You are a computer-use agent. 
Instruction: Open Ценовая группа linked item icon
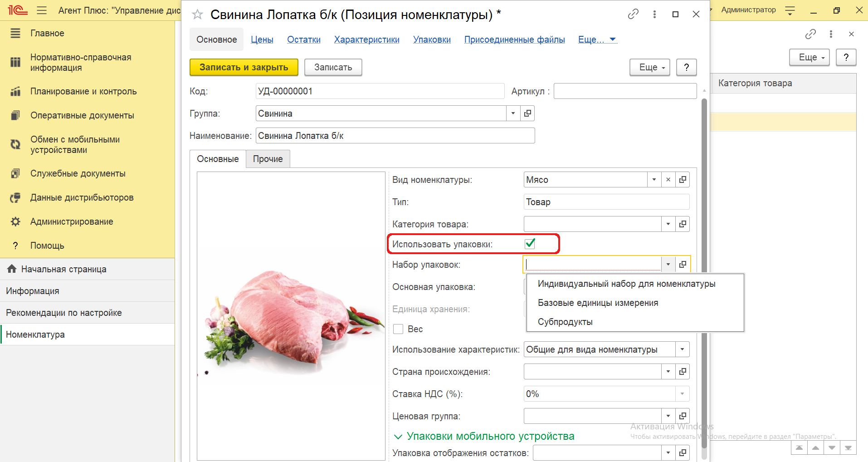point(683,416)
